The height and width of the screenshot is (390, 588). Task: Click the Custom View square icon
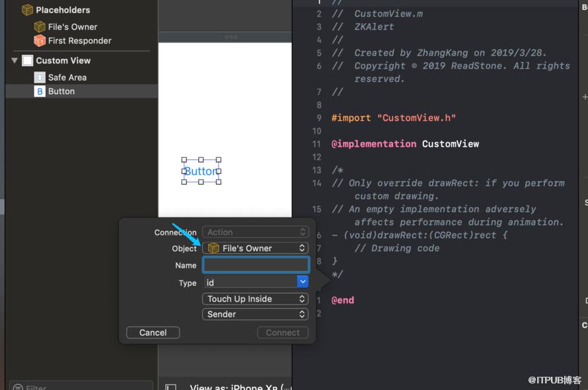[x=28, y=60]
